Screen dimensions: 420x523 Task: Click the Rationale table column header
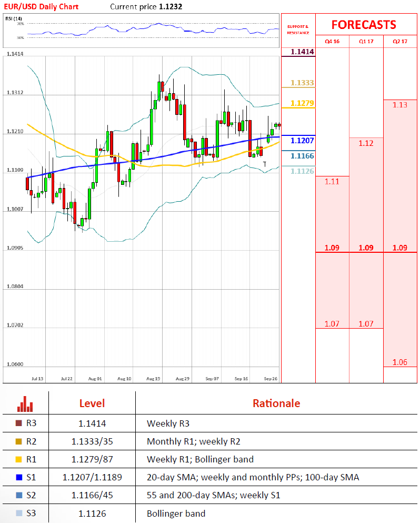[276, 403]
